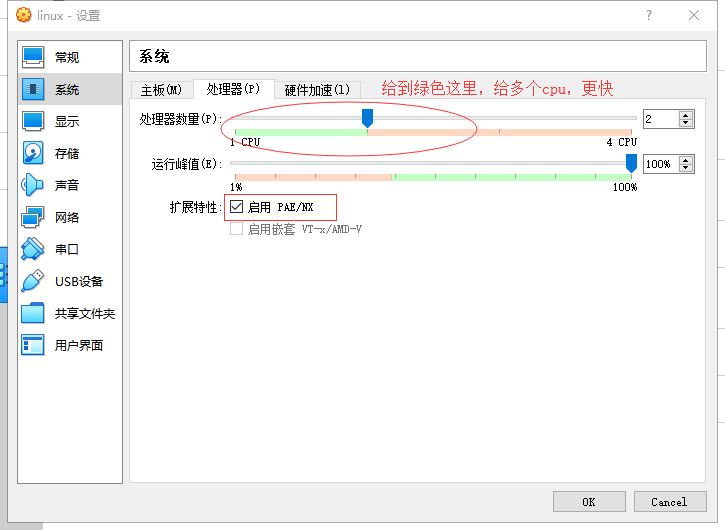Open the 存储 (Storage) disk icon
The image size is (725, 530).
33,154
